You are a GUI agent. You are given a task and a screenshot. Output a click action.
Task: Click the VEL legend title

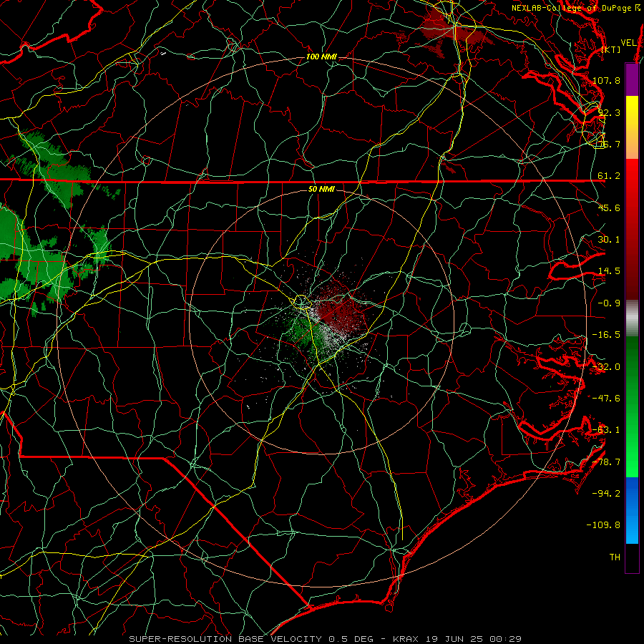[x=628, y=43]
